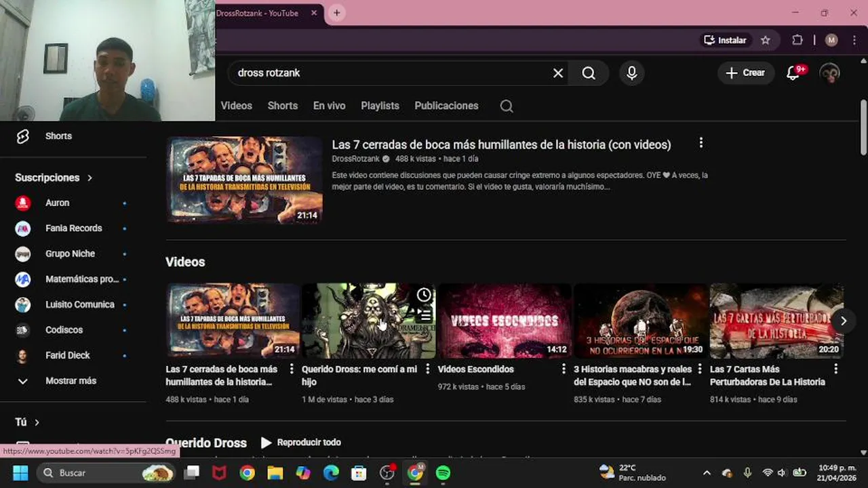This screenshot has height=488, width=868.
Task: Start voice search with the microphone icon
Action: click(x=631, y=73)
